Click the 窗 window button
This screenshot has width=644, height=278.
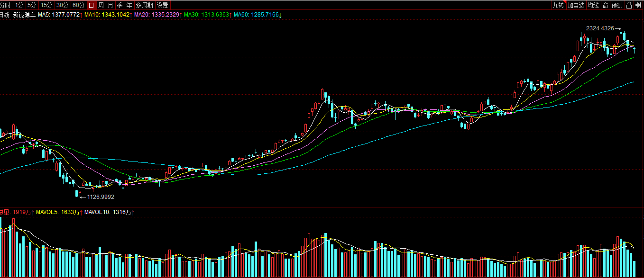(x=606, y=5)
